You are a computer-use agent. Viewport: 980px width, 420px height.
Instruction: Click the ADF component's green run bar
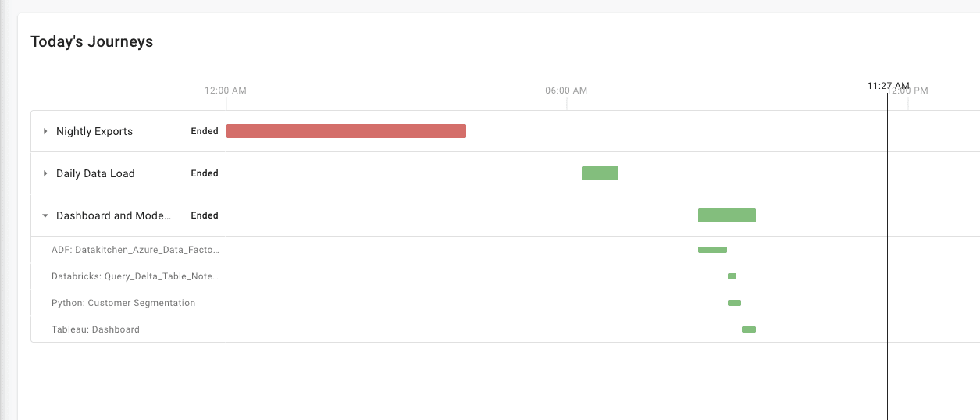pyautogui.click(x=712, y=250)
